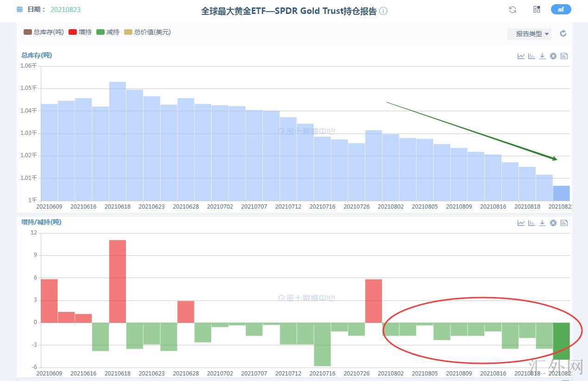Image resolution: width=588 pixels, height=381 pixels.
Task: Download the 增持/减持 chart image
Action: tap(542, 223)
